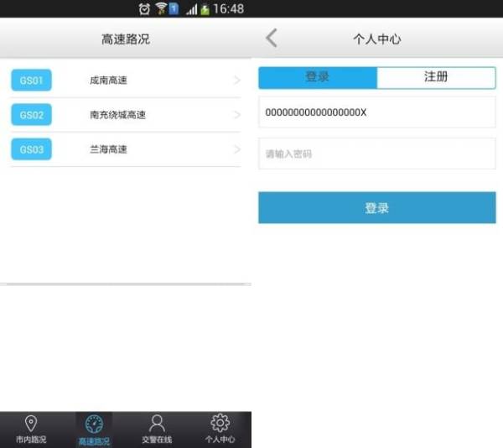
Task: Select the 高速路况 speedometer tab icon
Action: (x=94, y=425)
